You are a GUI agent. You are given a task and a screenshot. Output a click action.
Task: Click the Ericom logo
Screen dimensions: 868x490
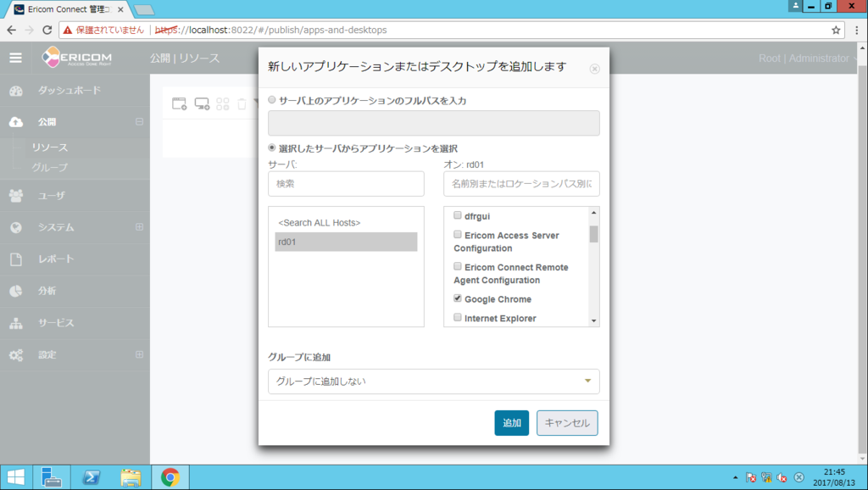tap(77, 57)
